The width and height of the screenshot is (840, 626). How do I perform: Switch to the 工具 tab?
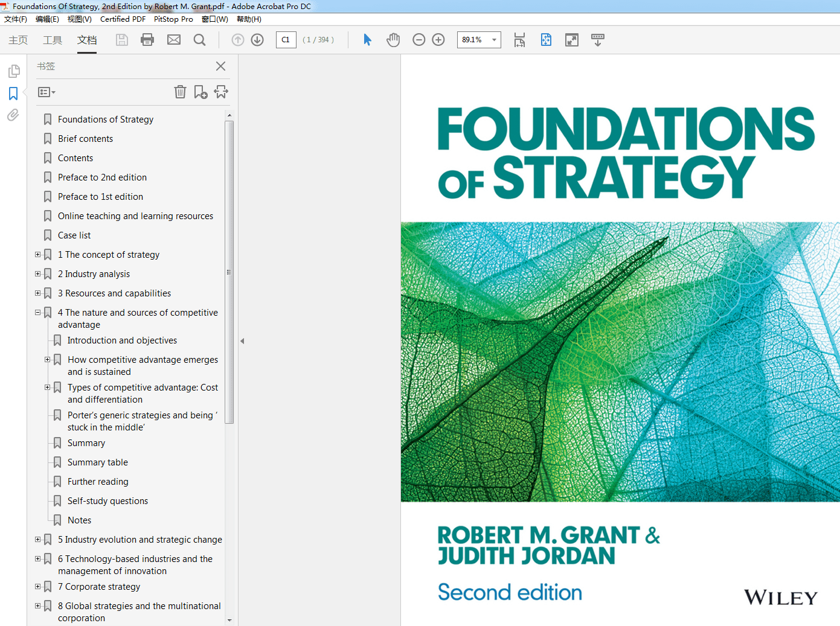53,40
